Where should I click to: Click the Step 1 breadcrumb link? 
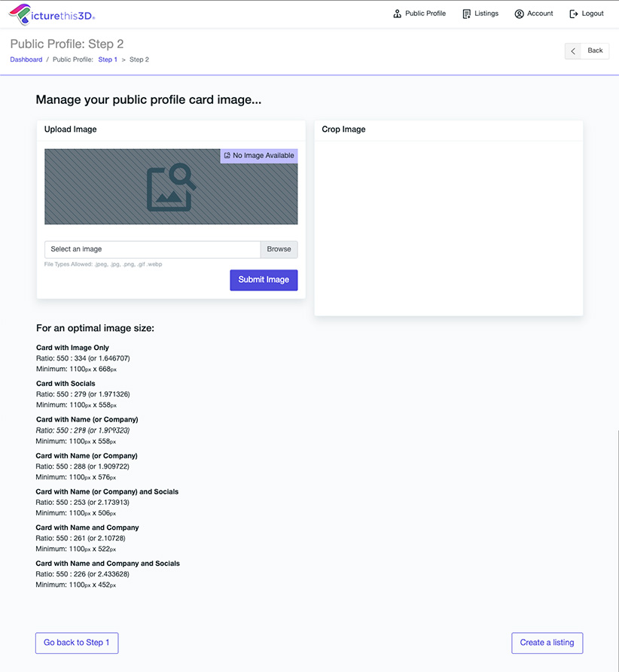(x=108, y=59)
